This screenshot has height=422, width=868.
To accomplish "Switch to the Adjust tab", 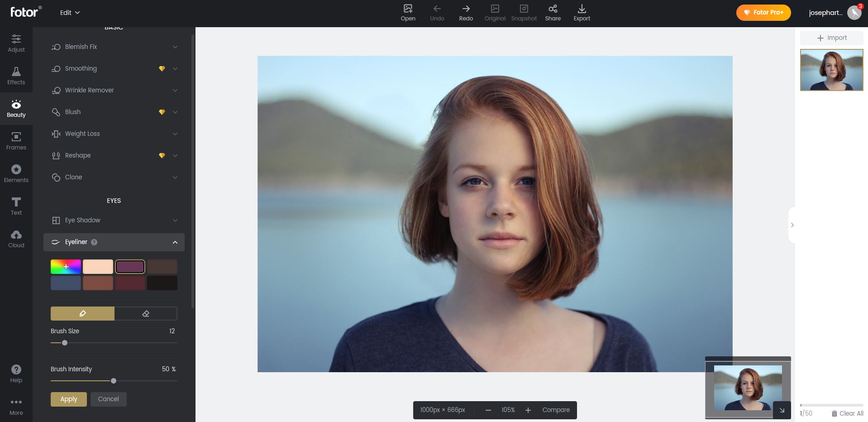I will (16, 43).
